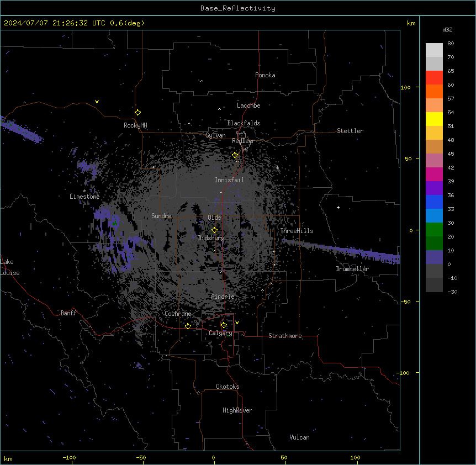Click the km unit label at top right

(411, 23)
